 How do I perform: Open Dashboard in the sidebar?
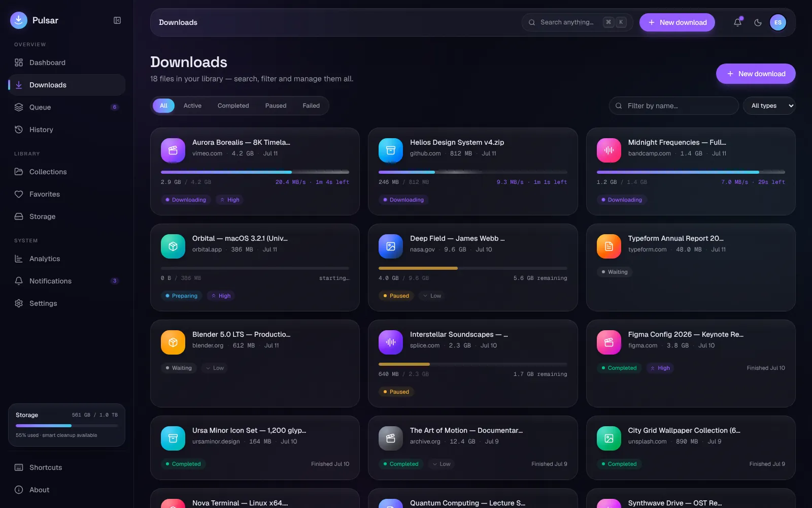66,62
